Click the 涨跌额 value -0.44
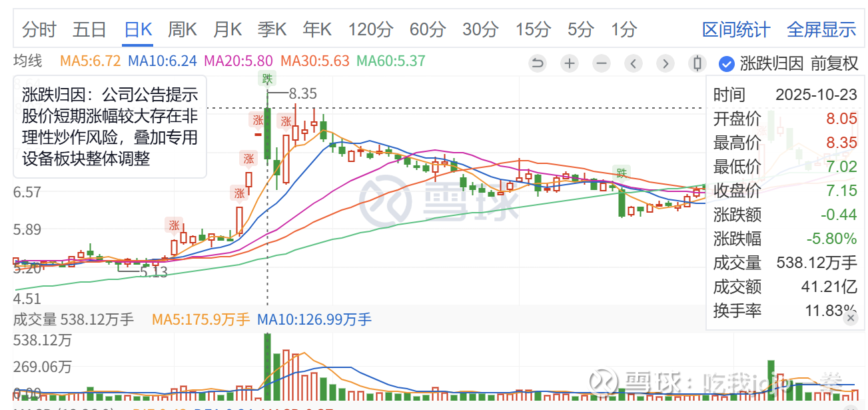 838,215
